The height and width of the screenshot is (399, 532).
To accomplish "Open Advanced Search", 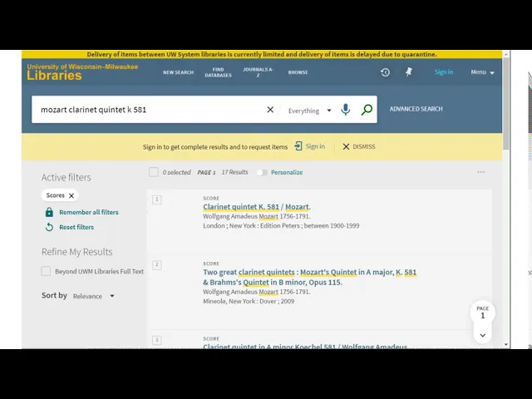I will [416, 109].
